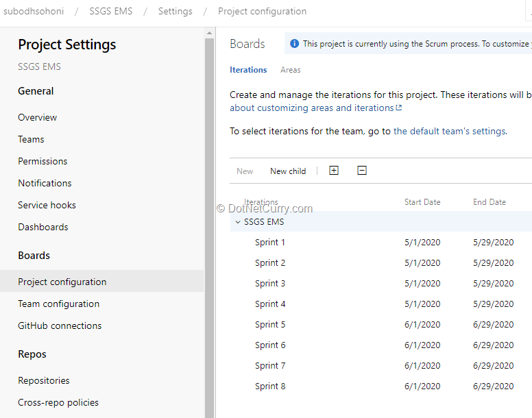Collapse the SSGS EMS iteration node
Image resolution: width=532 pixels, height=418 pixels.
[238, 222]
